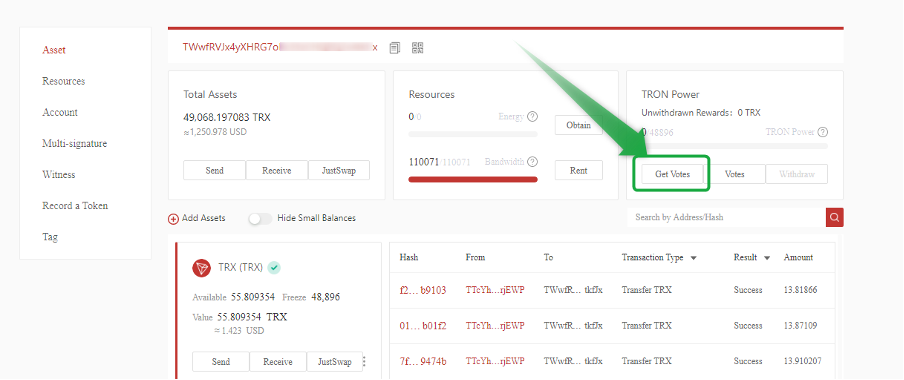Open From address in 01…b01f2 row
This screenshot has width=904, height=380.
tap(495, 326)
